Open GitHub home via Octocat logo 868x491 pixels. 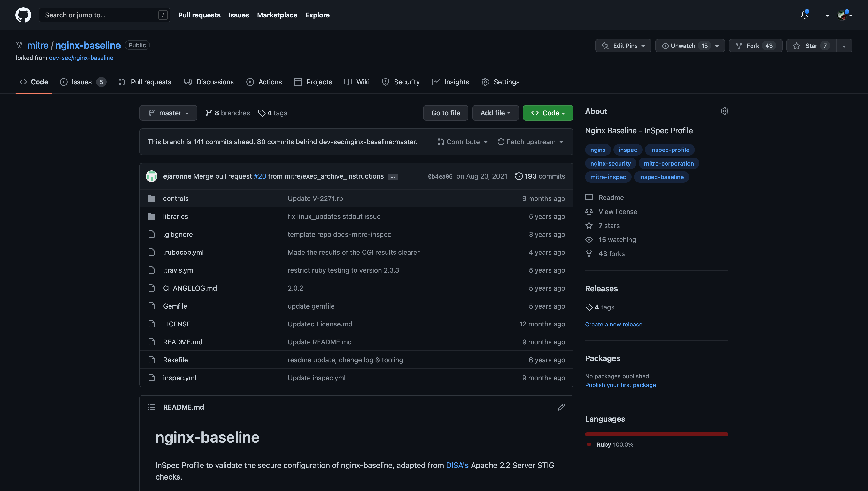click(x=23, y=15)
